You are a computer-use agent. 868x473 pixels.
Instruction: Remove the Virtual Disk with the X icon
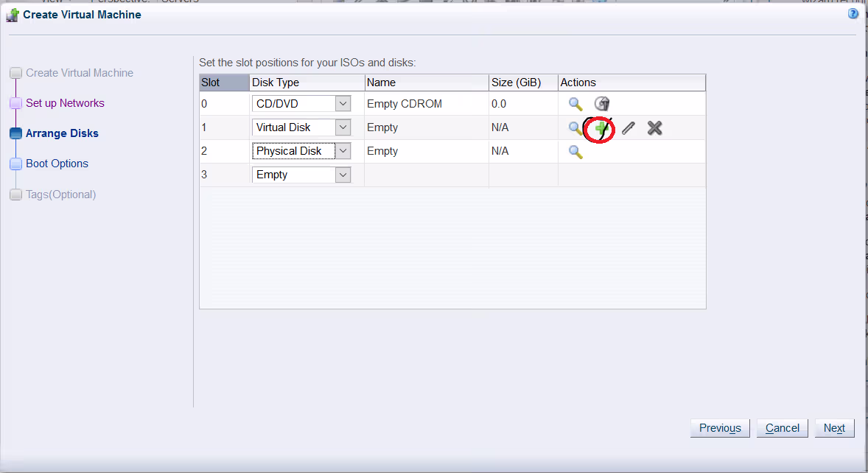[654, 128]
